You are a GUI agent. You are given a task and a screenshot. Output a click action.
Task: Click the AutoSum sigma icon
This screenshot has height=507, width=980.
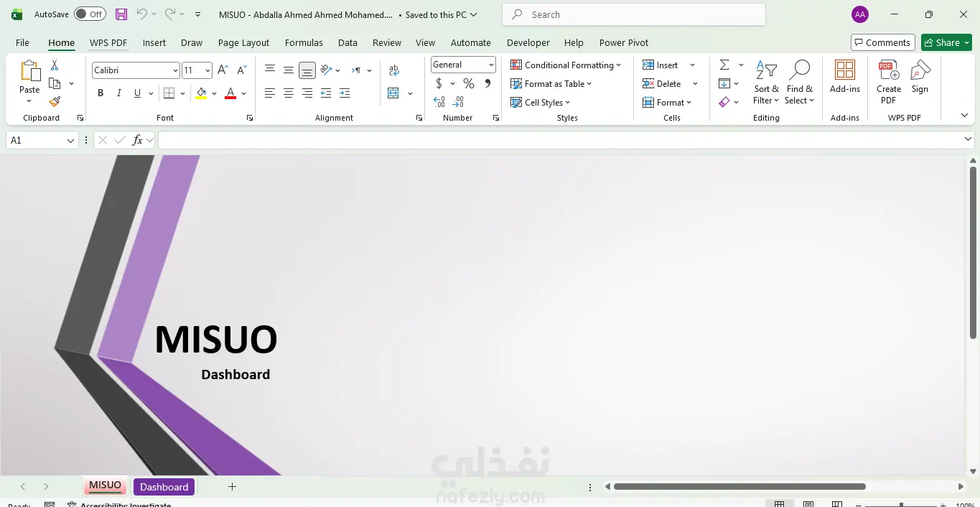[x=724, y=65]
